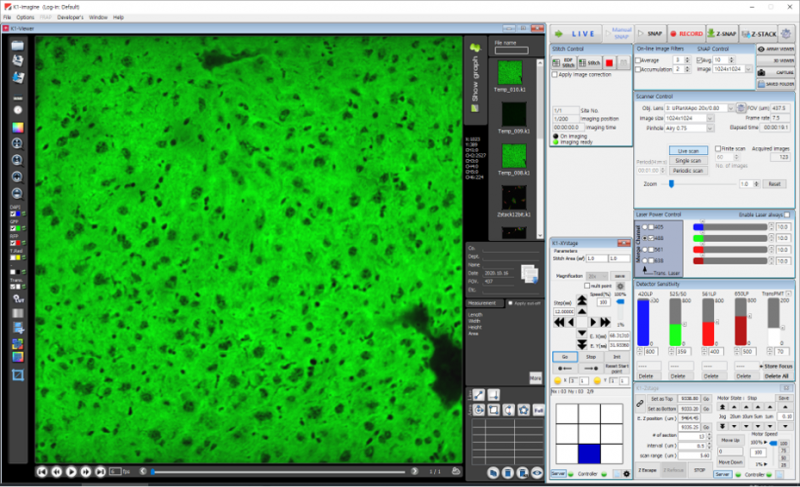Click Go in the K1-XYstage panel
800x487 pixels.
click(x=565, y=357)
